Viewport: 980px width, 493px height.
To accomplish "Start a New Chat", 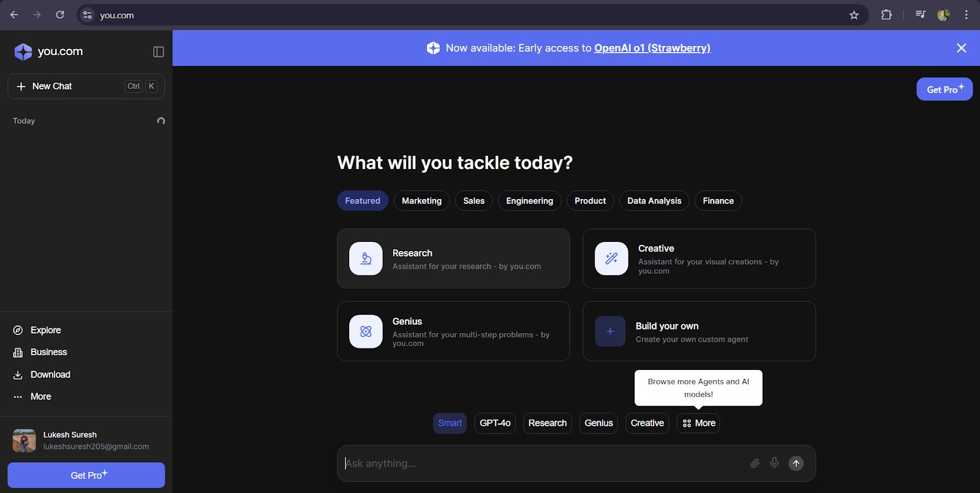I will tap(86, 86).
